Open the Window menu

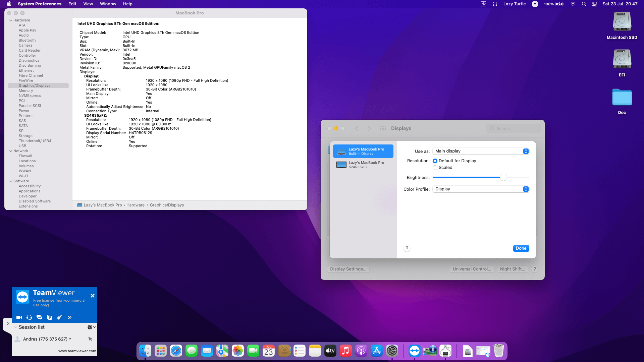[x=108, y=4]
